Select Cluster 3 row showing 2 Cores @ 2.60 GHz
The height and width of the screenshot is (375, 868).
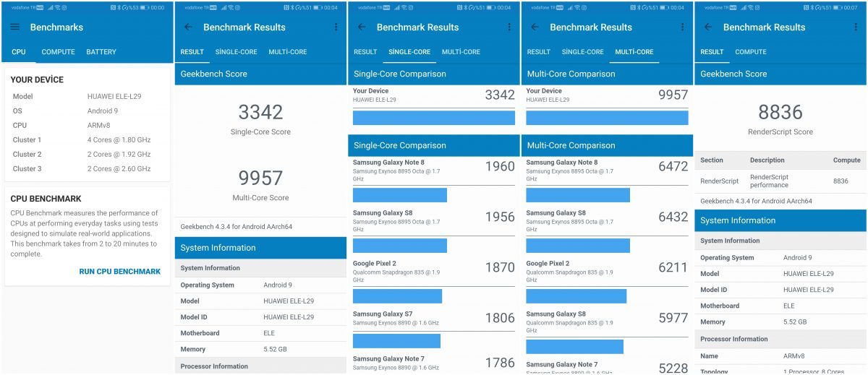point(88,168)
